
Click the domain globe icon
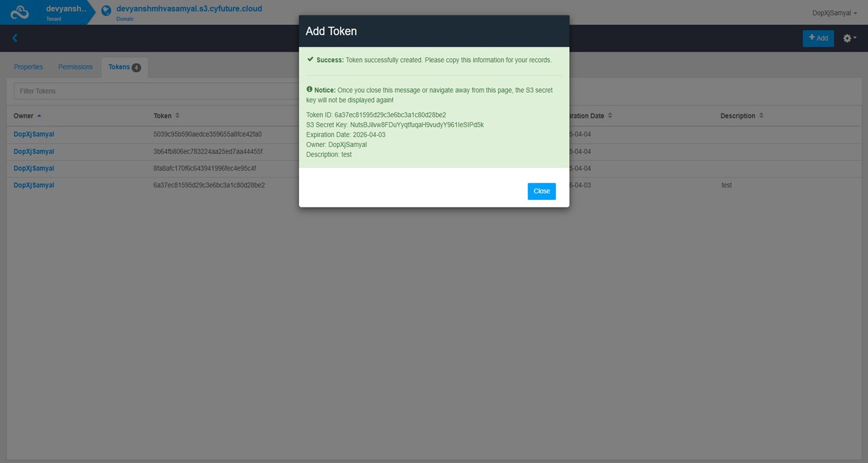pos(106,11)
